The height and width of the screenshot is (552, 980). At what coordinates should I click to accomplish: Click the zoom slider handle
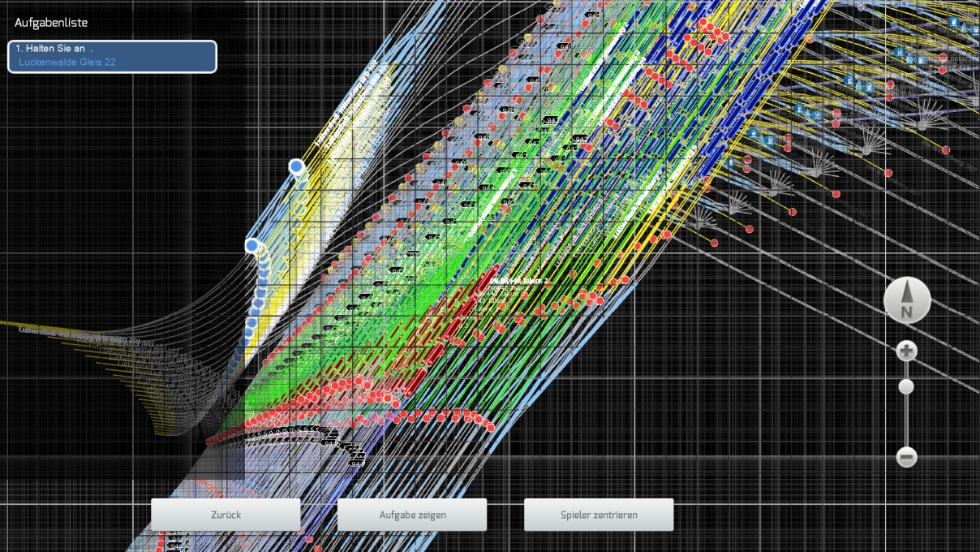907,387
